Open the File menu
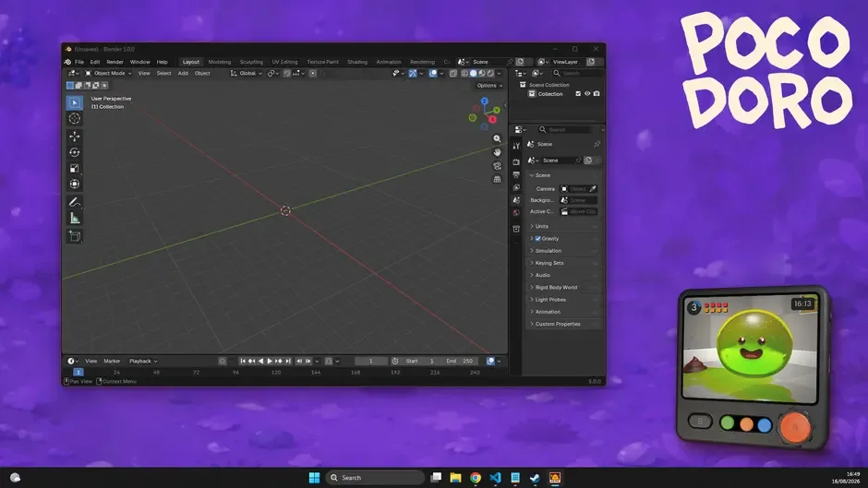The width and height of the screenshot is (868, 488). click(x=79, y=62)
